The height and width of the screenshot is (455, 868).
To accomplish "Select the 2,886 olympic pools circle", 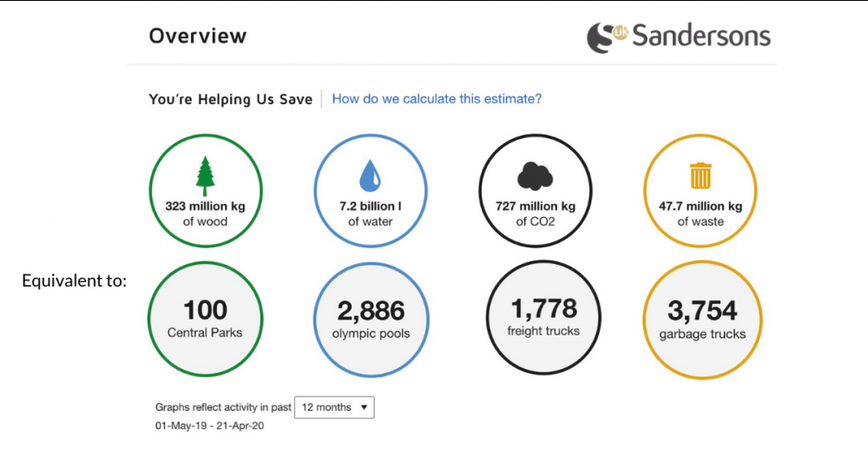I will [x=371, y=320].
